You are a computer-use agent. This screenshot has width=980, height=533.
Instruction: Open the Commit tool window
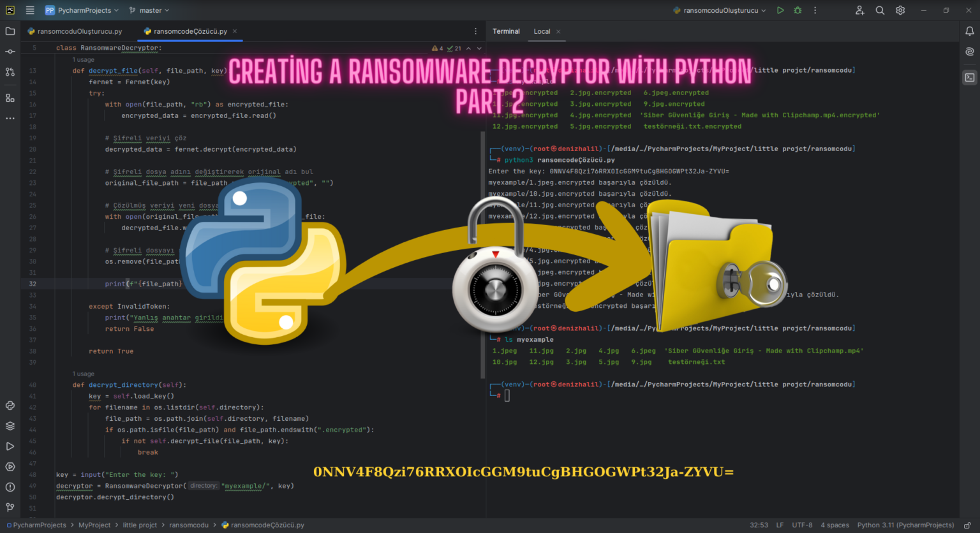pyautogui.click(x=10, y=51)
